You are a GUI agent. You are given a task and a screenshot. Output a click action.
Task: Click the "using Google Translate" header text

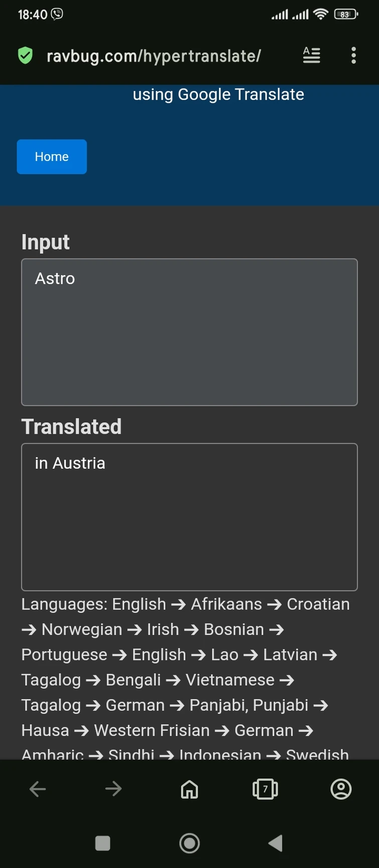click(218, 94)
